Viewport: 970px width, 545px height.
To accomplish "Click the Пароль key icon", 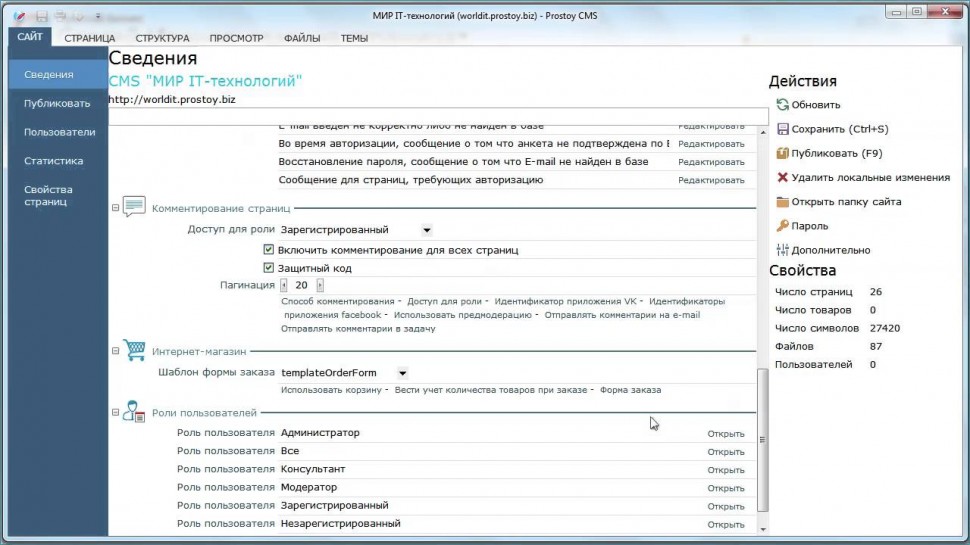I will coord(783,226).
